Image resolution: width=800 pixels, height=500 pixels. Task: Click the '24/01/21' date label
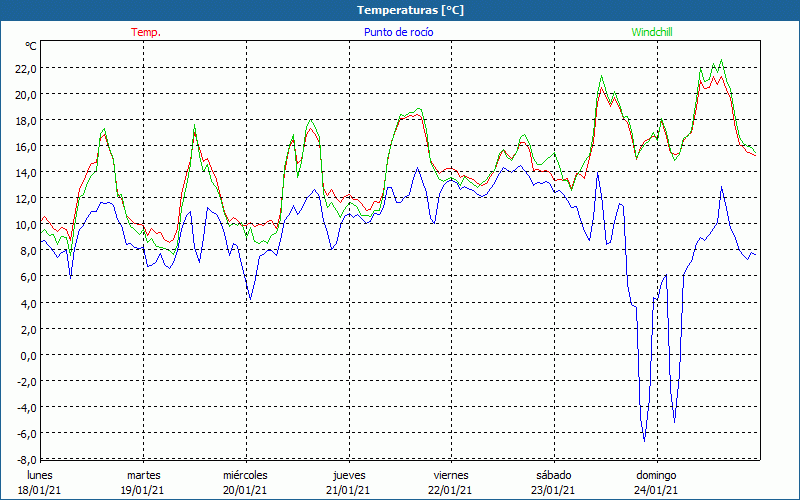(657, 490)
